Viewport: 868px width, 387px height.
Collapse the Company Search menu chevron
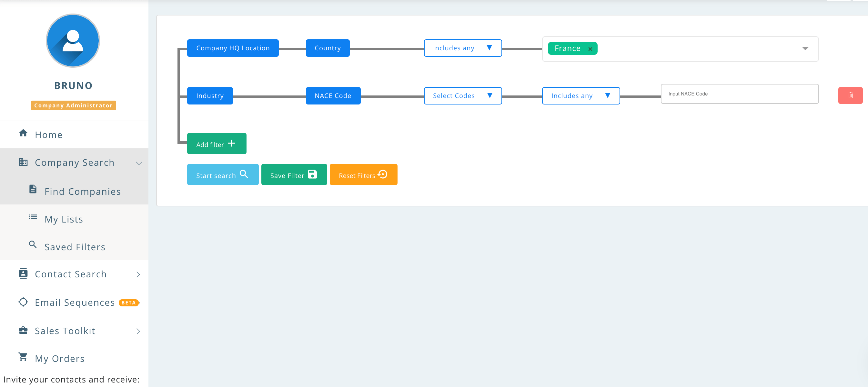tap(138, 164)
